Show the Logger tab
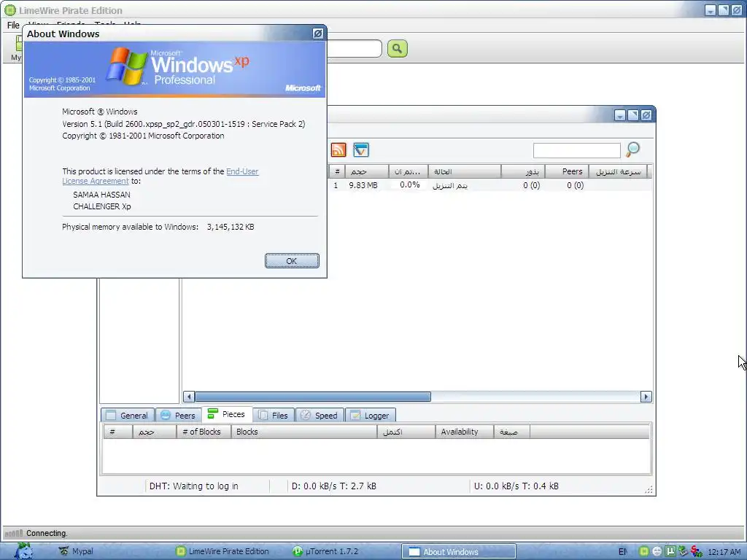This screenshot has height=560, width=747. [x=370, y=415]
